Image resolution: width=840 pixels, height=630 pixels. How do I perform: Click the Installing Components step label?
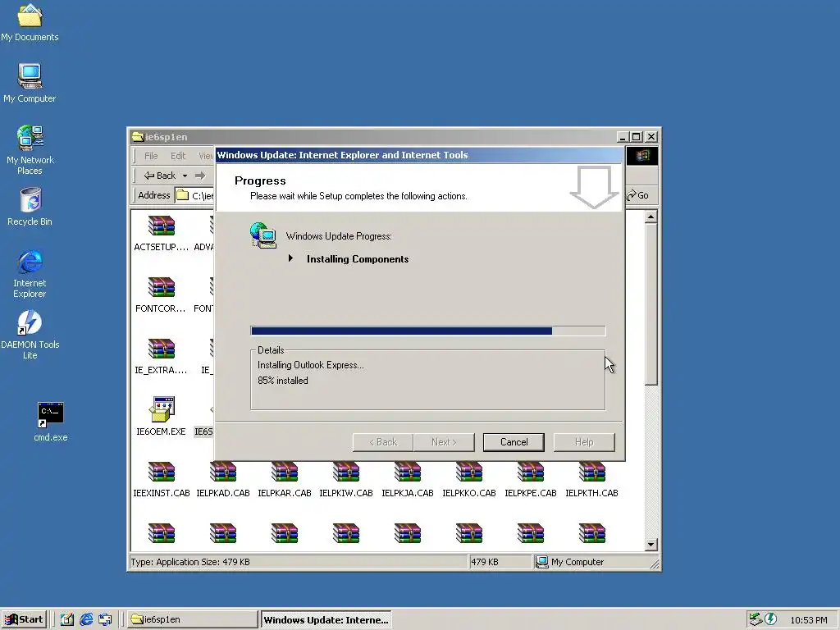pos(358,258)
